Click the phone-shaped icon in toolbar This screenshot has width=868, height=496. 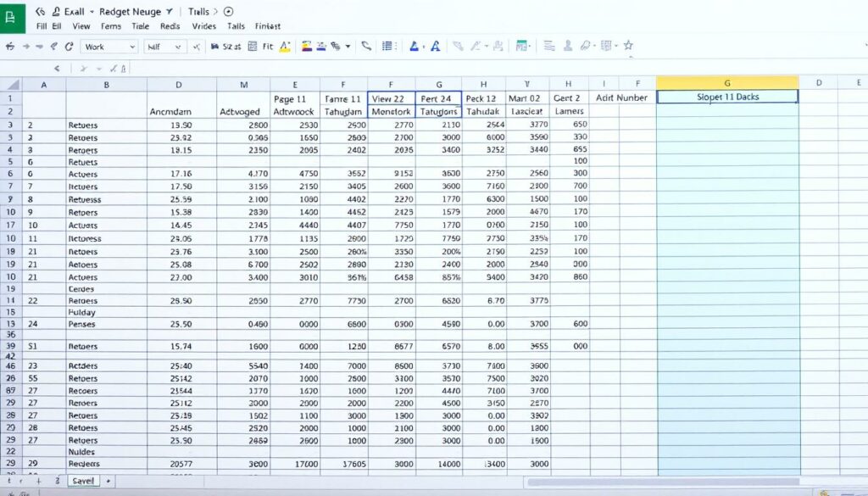tap(366, 46)
